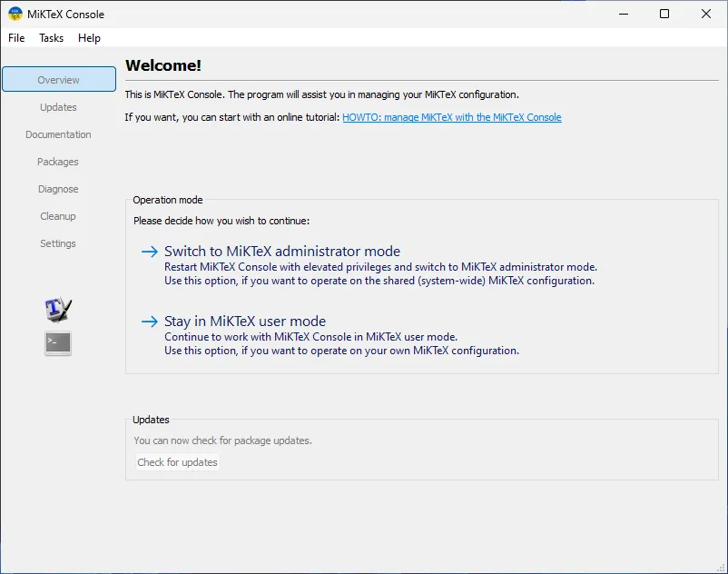Open the File menu
This screenshot has width=728, height=574.
(x=16, y=38)
